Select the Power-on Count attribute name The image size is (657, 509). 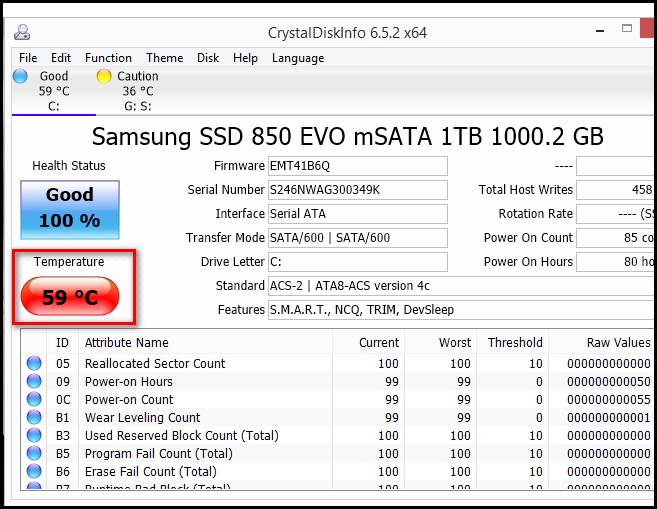(x=129, y=400)
